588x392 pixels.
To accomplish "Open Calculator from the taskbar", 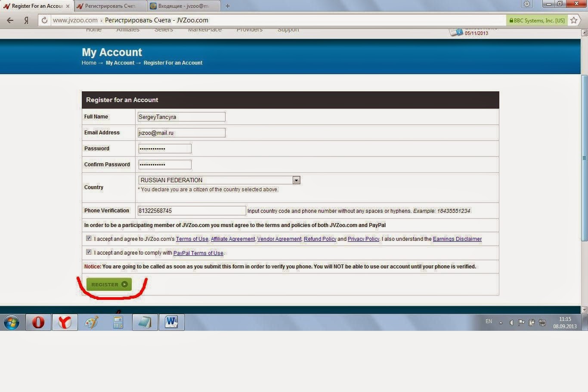I will click(x=118, y=322).
